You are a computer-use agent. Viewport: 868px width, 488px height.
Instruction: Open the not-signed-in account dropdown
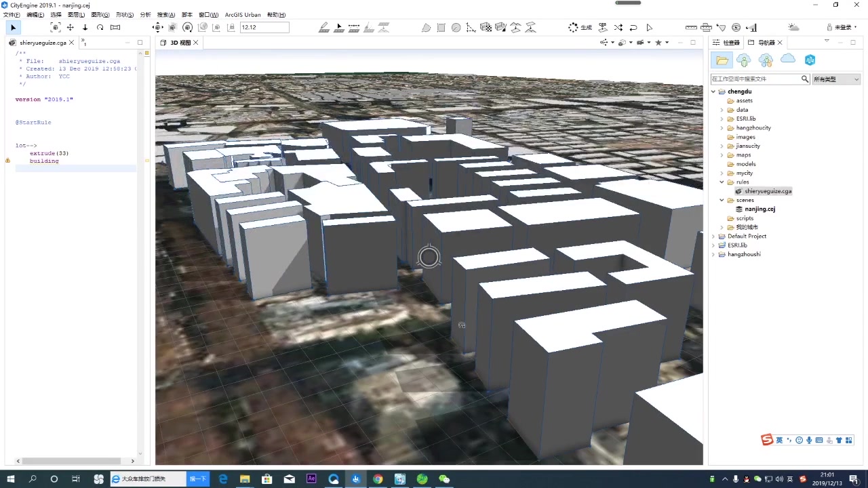842,27
